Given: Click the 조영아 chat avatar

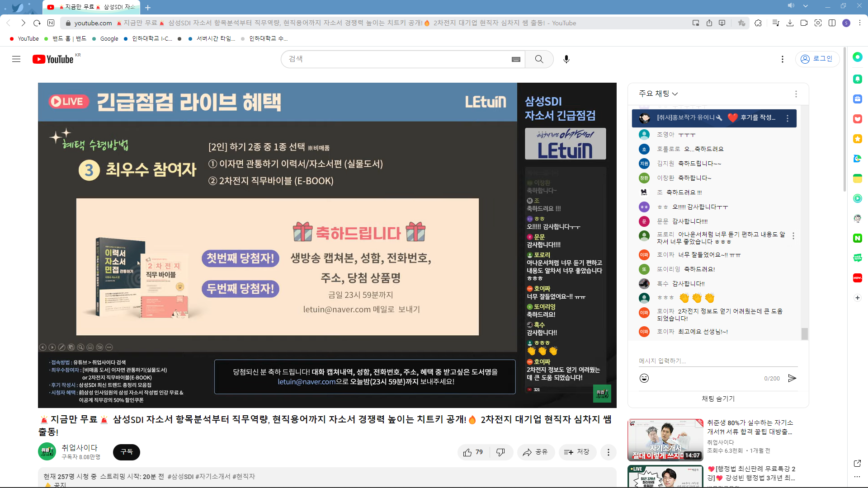Looking at the screenshot, I should click(x=644, y=135).
